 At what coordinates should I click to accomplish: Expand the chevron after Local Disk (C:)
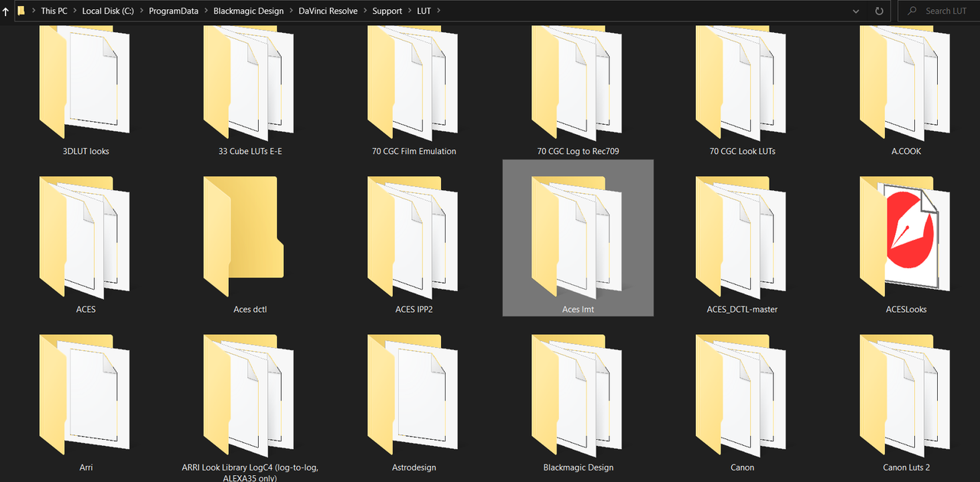click(x=142, y=11)
